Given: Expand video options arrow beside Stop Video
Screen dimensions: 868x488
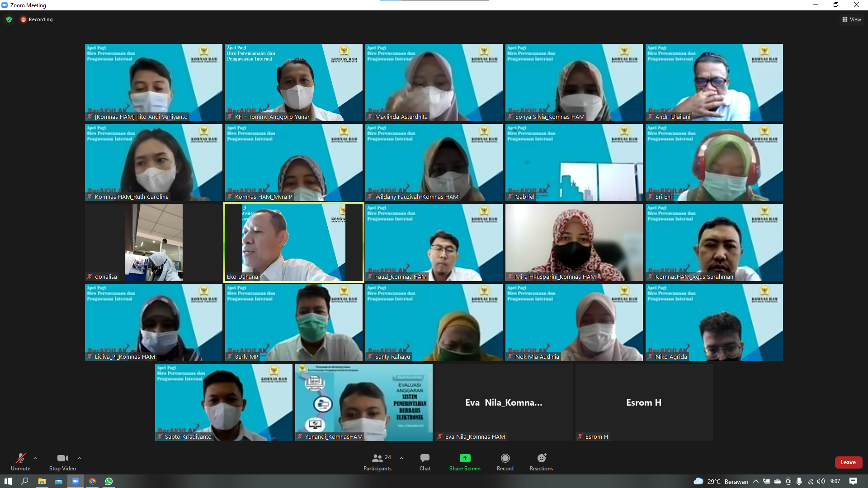Looking at the screenshot, I should coord(80,458).
